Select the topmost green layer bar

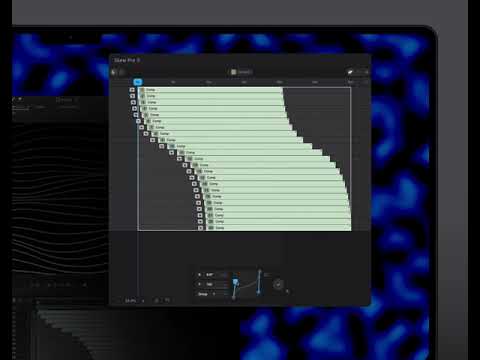point(211,90)
